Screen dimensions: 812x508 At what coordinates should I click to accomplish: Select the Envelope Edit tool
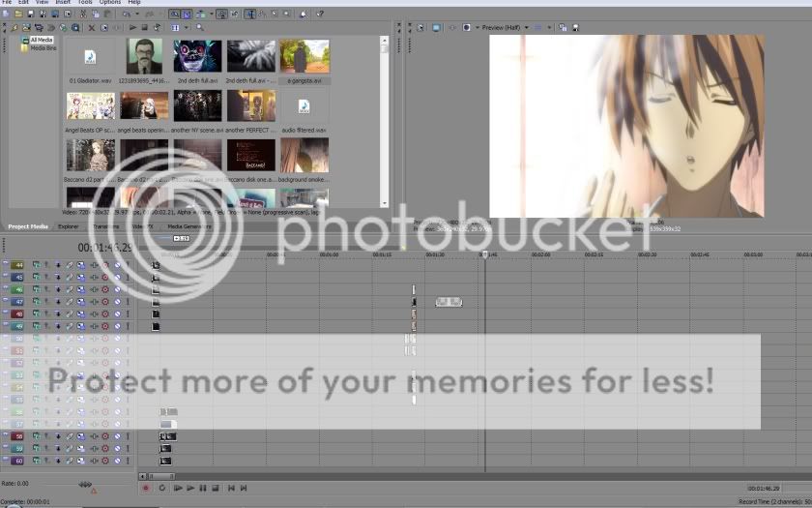[x=262, y=14]
